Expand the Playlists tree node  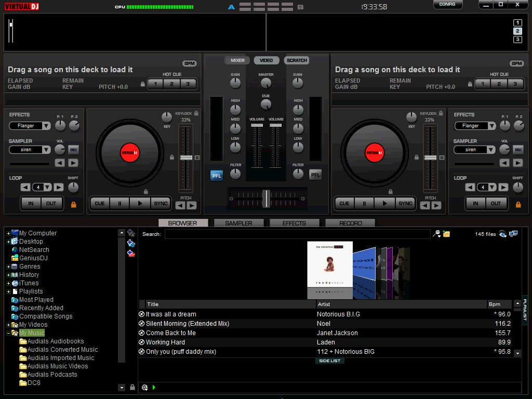pyautogui.click(x=8, y=291)
